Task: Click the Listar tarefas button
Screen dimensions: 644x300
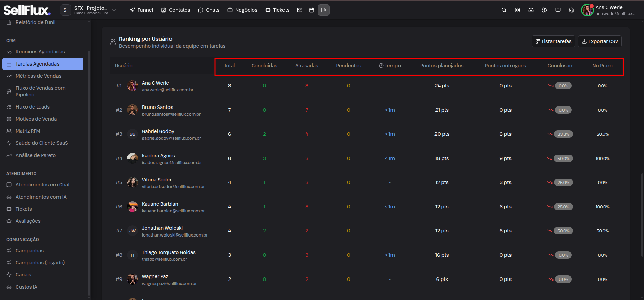Action: (553, 41)
